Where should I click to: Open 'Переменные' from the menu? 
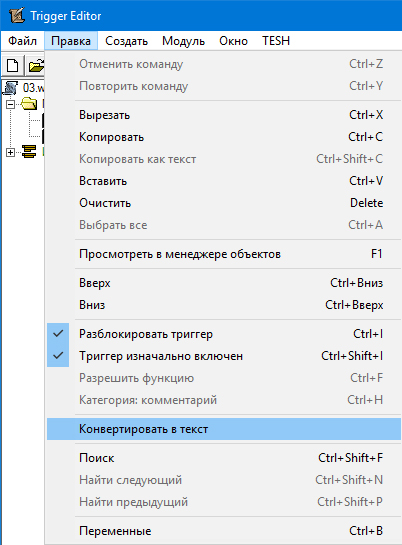(x=224, y=531)
